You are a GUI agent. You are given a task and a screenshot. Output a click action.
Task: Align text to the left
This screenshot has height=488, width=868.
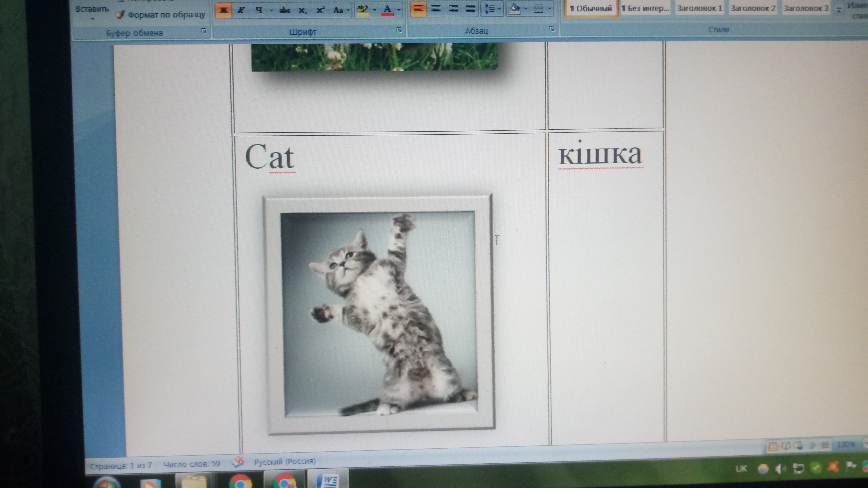418,9
